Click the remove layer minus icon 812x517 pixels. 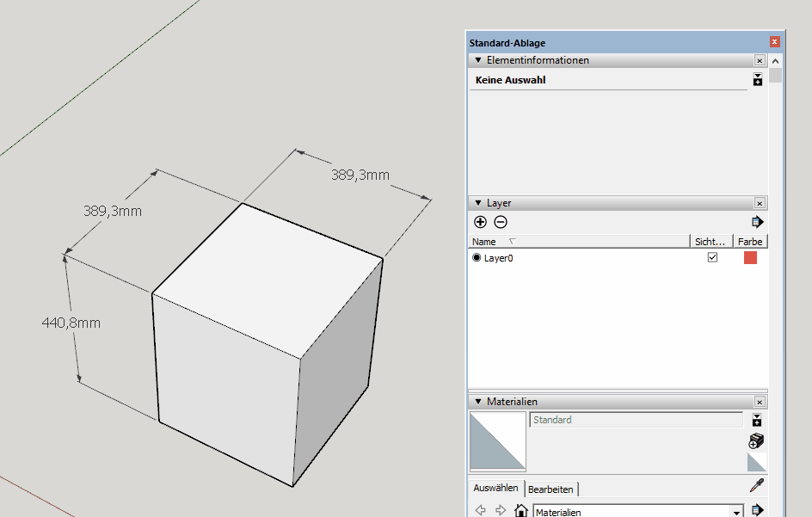coord(501,222)
